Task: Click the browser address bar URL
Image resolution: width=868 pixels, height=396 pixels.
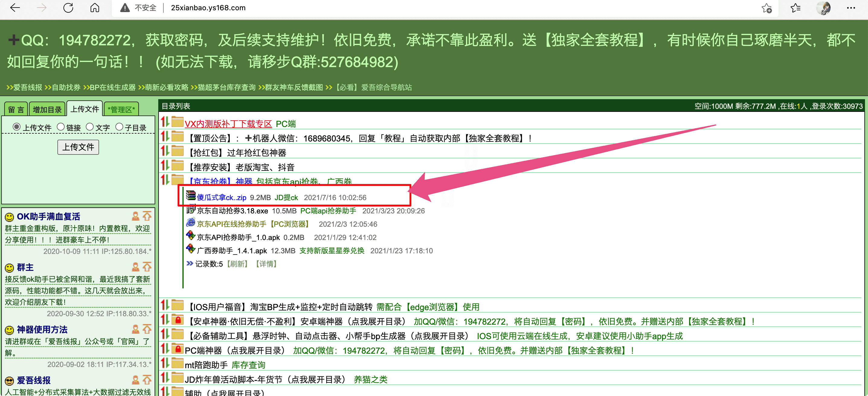Action: pos(208,8)
